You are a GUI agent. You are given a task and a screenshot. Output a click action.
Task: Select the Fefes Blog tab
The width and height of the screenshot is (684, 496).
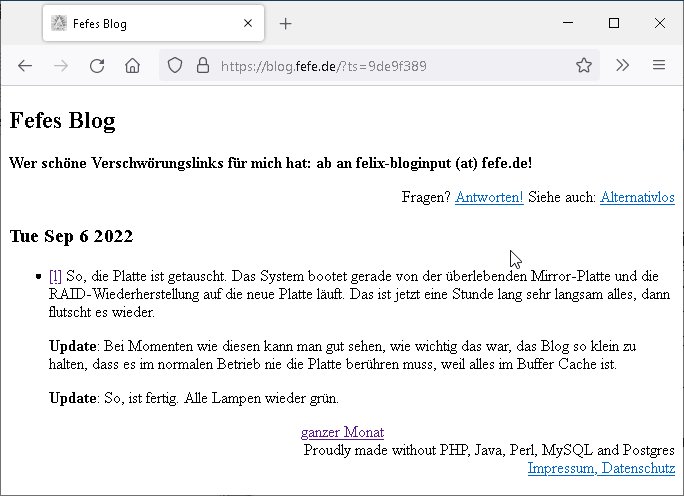tap(140, 23)
